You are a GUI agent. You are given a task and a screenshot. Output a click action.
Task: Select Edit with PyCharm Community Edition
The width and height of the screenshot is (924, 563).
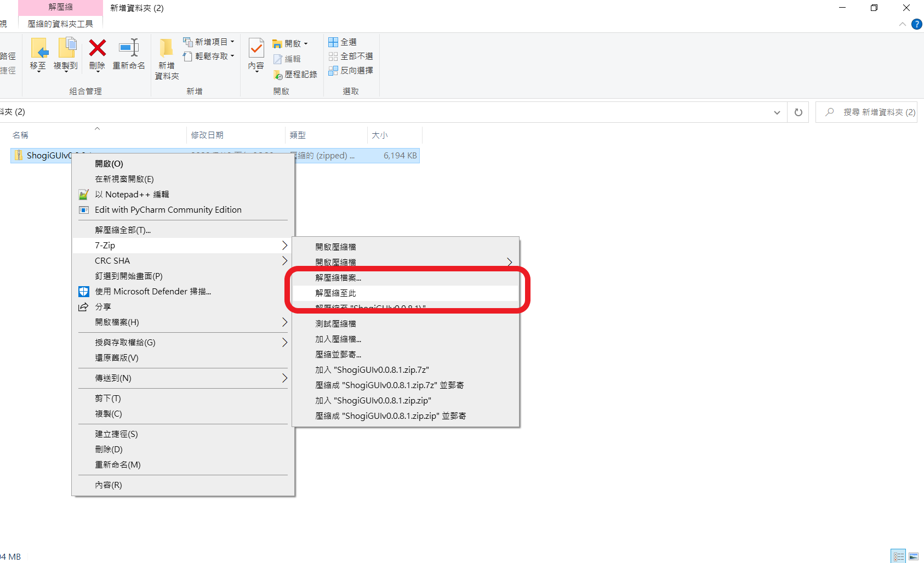click(183, 210)
